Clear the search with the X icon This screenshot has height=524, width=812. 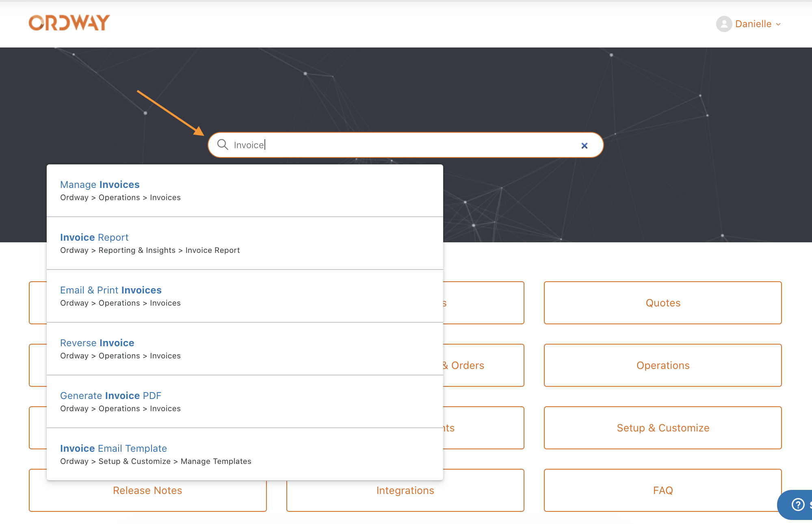(584, 145)
